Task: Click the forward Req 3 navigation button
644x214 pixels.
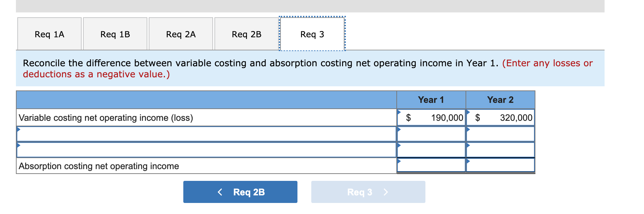Action: [368, 192]
